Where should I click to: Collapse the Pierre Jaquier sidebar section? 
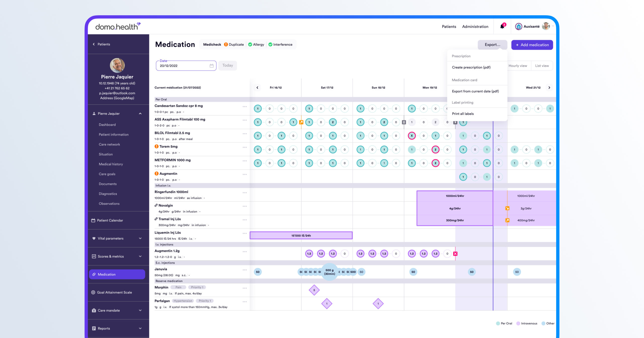(x=140, y=114)
